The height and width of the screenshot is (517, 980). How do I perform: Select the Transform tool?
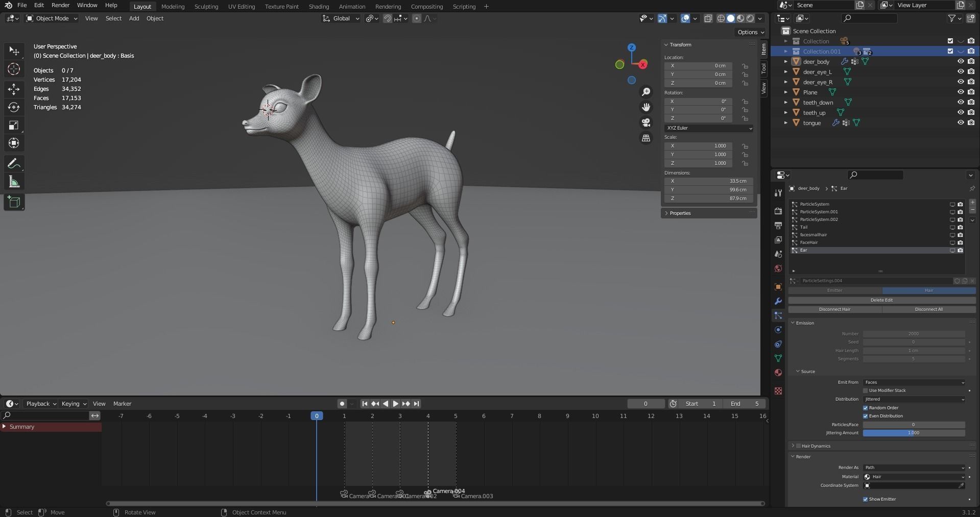coord(14,143)
